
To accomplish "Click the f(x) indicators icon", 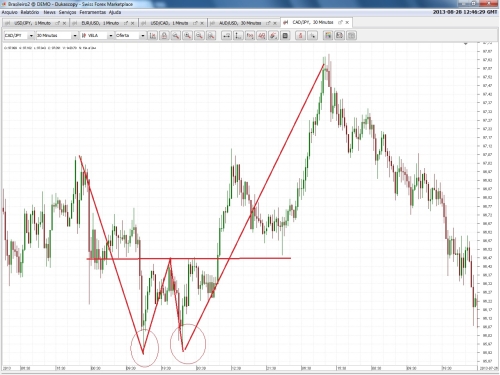I will pyautogui.click(x=250, y=35).
